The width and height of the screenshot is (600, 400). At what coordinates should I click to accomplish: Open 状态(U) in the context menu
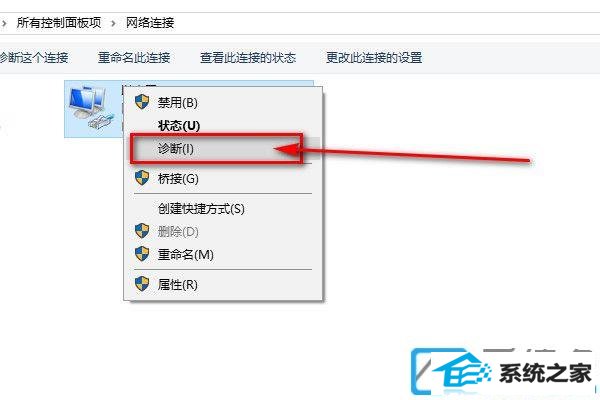pyautogui.click(x=179, y=125)
